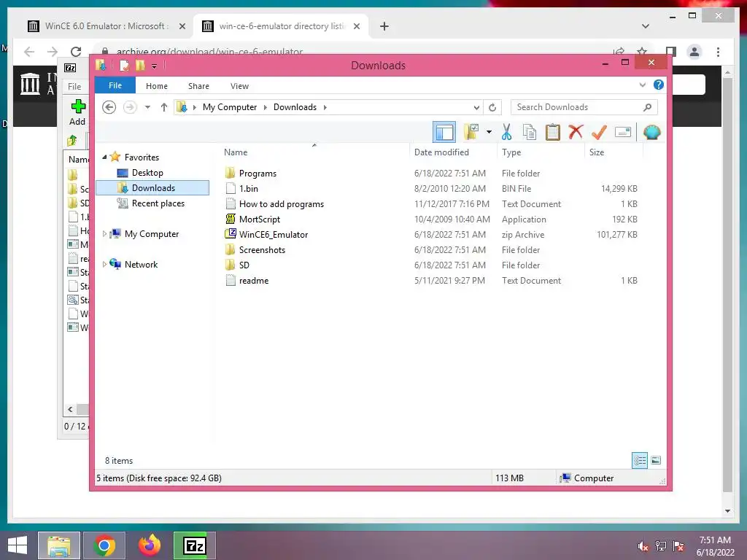Click the Classic Shell settings icon
This screenshot has width=747, height=560.
coord(651,132)
